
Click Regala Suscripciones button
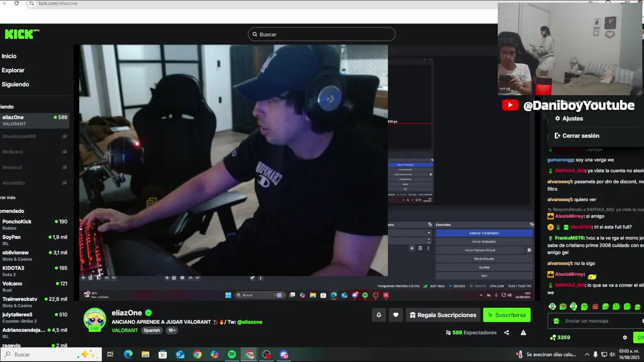(443, 315)
